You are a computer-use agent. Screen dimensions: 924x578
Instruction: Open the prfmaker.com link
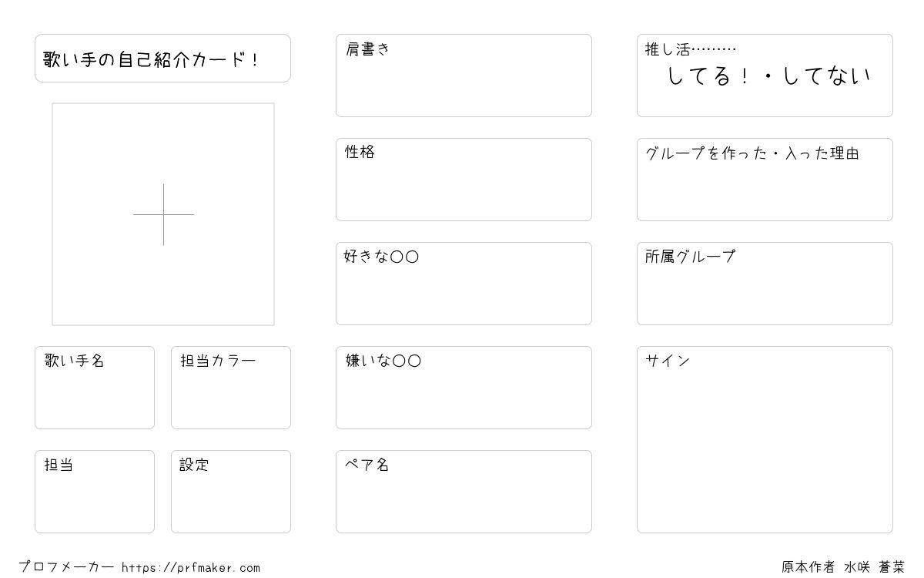coord(191,568)
